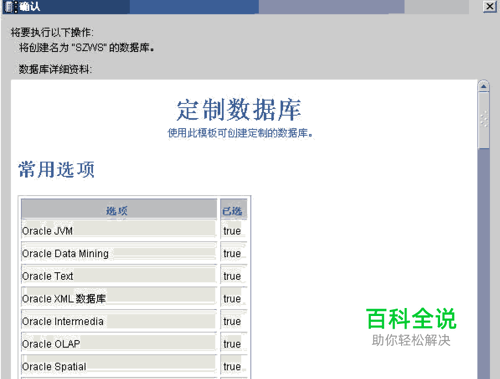Click the 定制数据库 heading
The image size is (500, 379).
pos(239,110)
